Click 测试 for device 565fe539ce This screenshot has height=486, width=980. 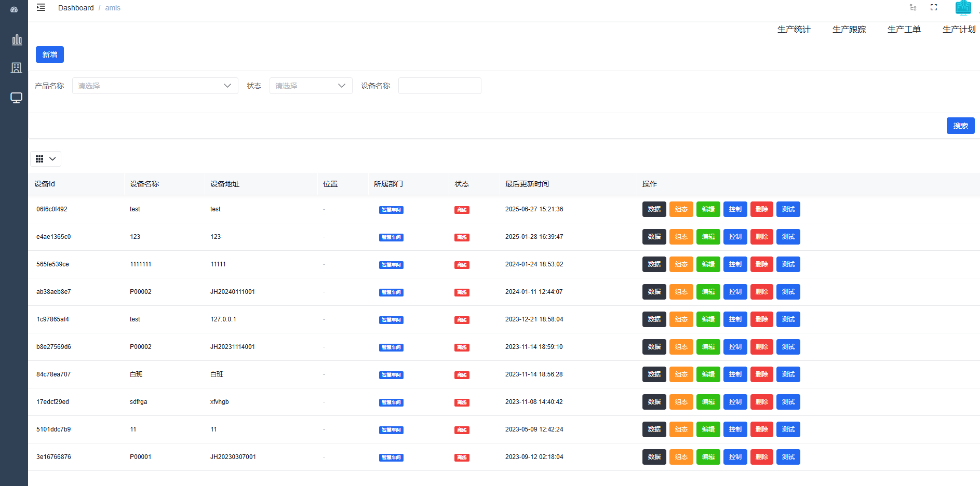tap(788, 264)
